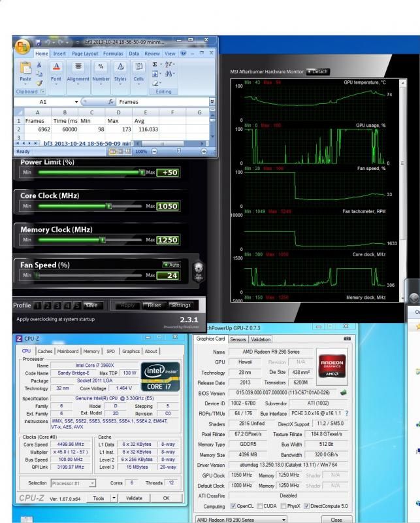Click the zoom out minus icon in Excel

pos(154,152)
